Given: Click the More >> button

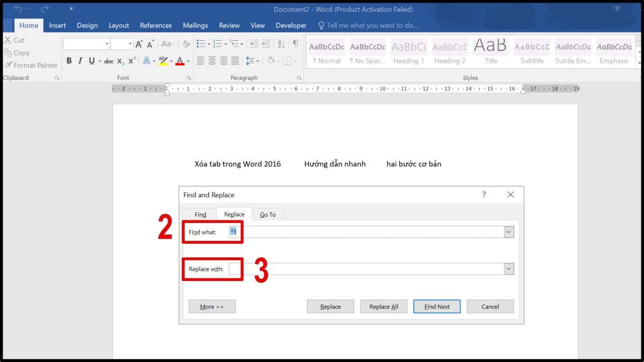Looking at the screenshot, I should [212, 307].
